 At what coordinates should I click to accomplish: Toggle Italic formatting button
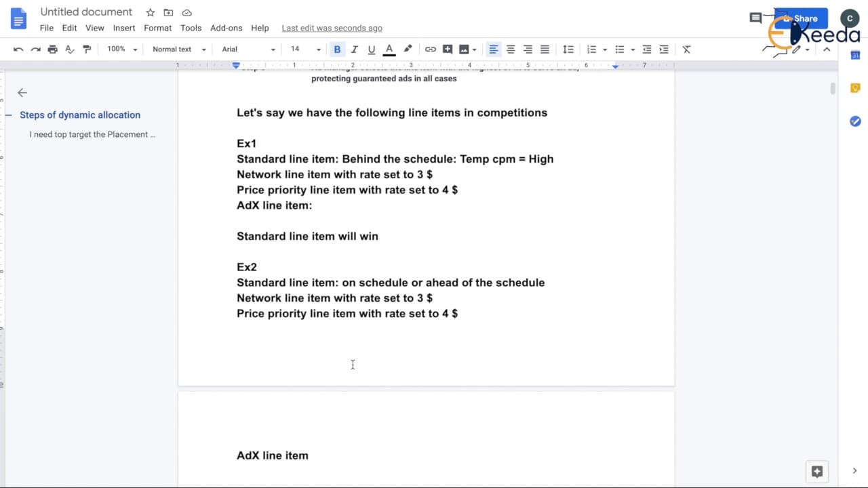(354, 49)
